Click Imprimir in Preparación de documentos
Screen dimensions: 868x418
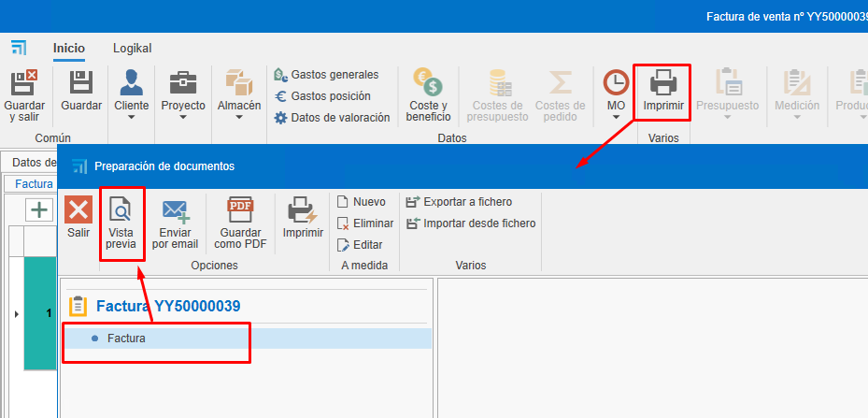[303, 218]
